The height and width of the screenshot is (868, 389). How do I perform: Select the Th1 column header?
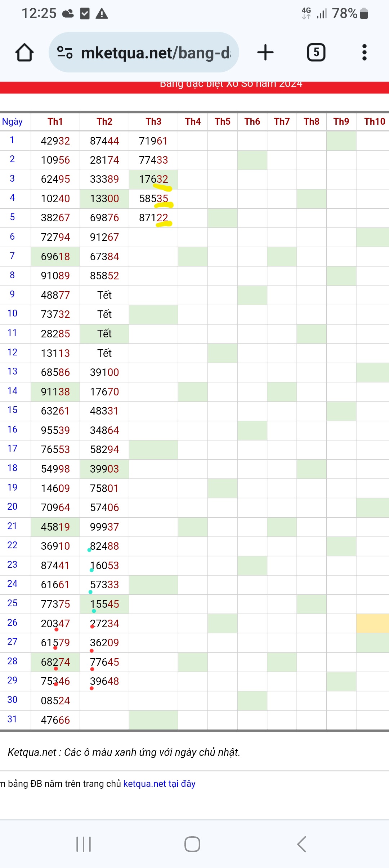coord(55,121)
